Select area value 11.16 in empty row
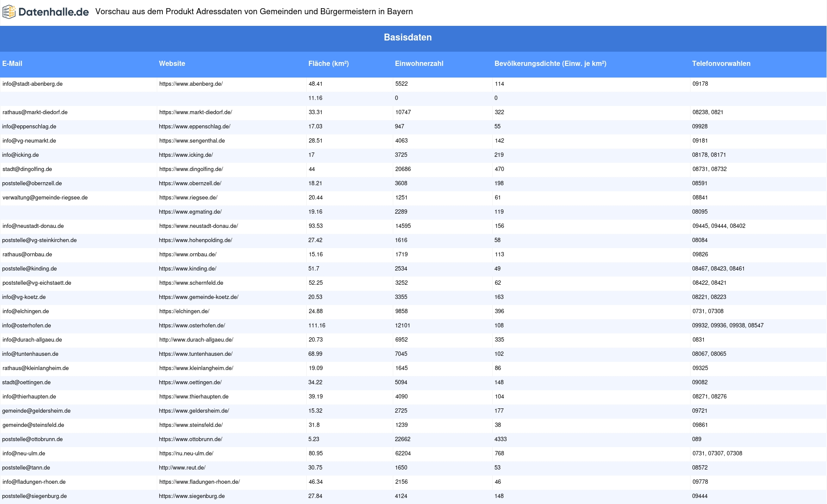Viewport: 827px width, 504px height. pyautogui.click(x=315, y=98)
